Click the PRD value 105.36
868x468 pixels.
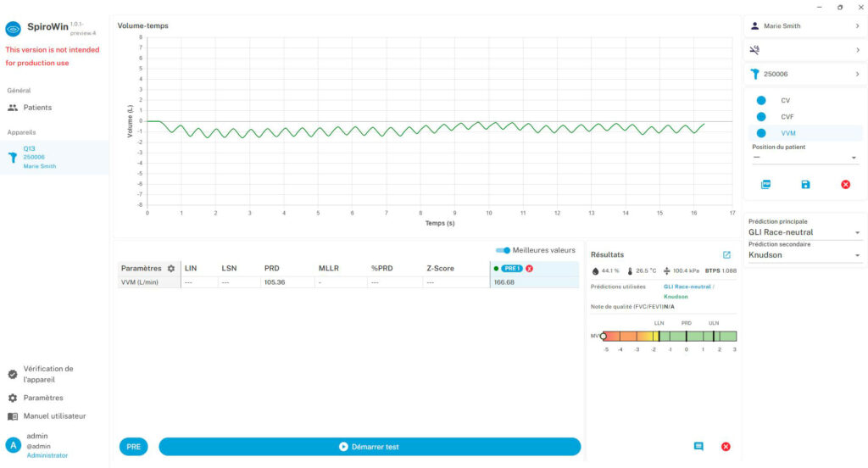(275, 282)
